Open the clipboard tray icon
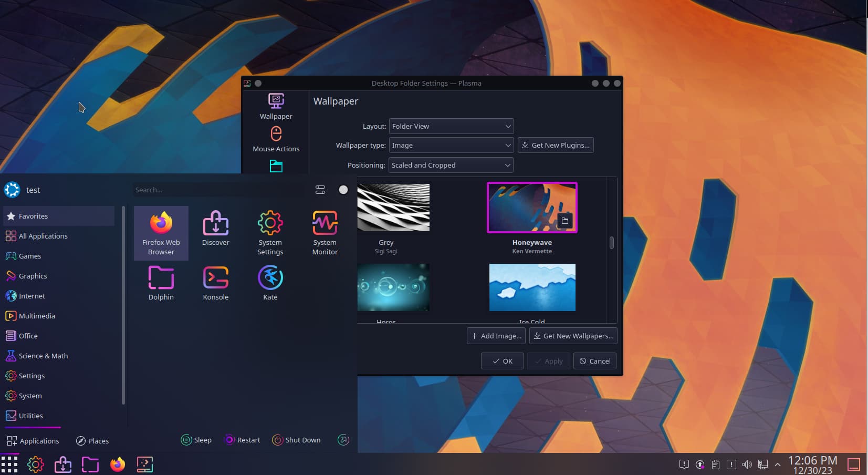Viewport: 868px width, 475px height. (716, 464)
